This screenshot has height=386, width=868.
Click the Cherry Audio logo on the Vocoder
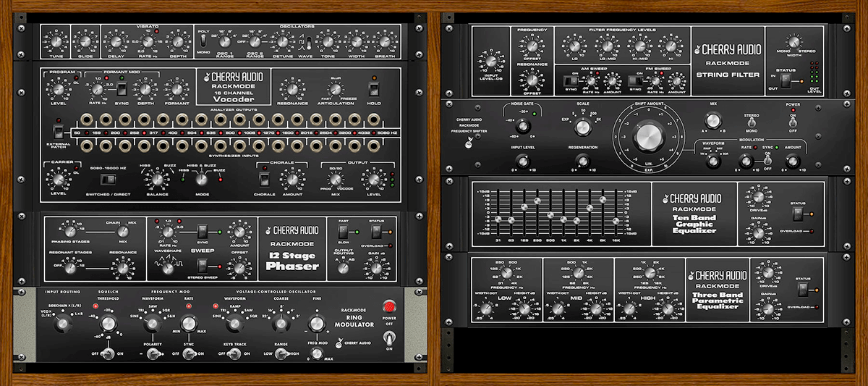click(x=207, y=77)
